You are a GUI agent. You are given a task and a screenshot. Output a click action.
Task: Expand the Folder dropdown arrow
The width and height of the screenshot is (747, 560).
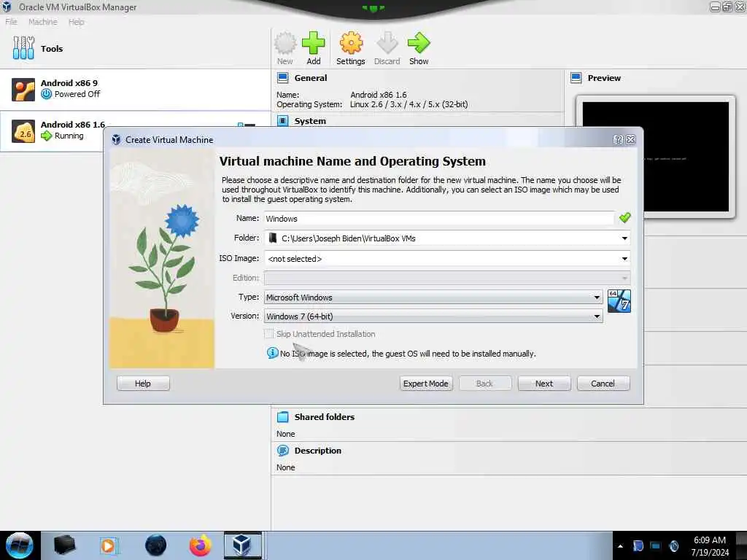[624, 238]
